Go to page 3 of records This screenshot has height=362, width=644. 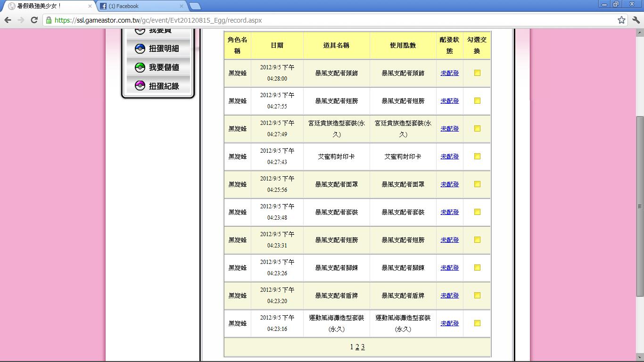[363, 347]
